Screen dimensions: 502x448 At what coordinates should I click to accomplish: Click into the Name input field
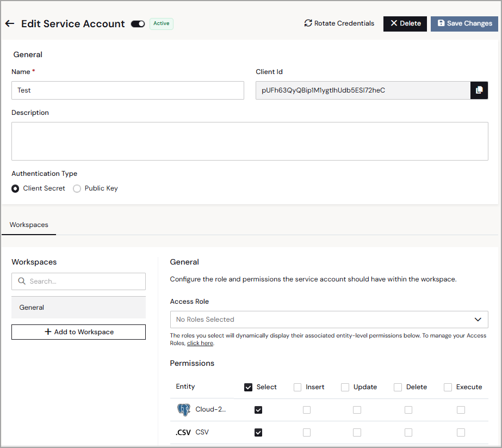click(128, 90)
